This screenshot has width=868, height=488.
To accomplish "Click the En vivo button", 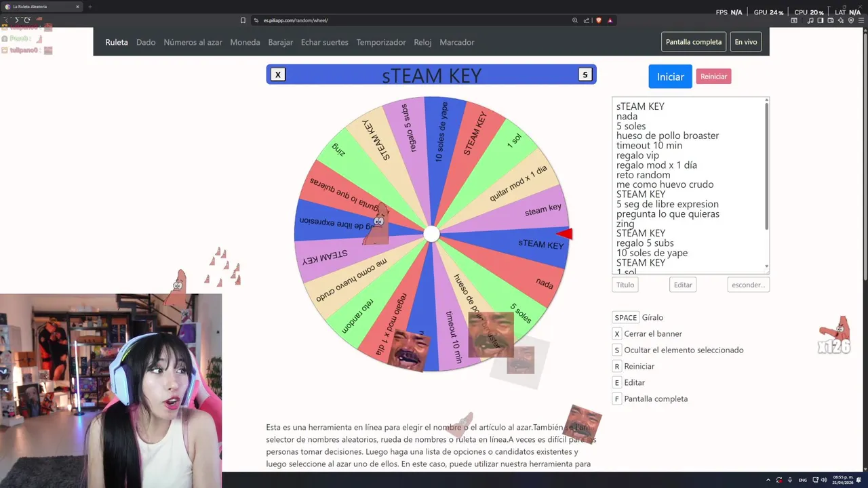I will click(x=746, y=42).
